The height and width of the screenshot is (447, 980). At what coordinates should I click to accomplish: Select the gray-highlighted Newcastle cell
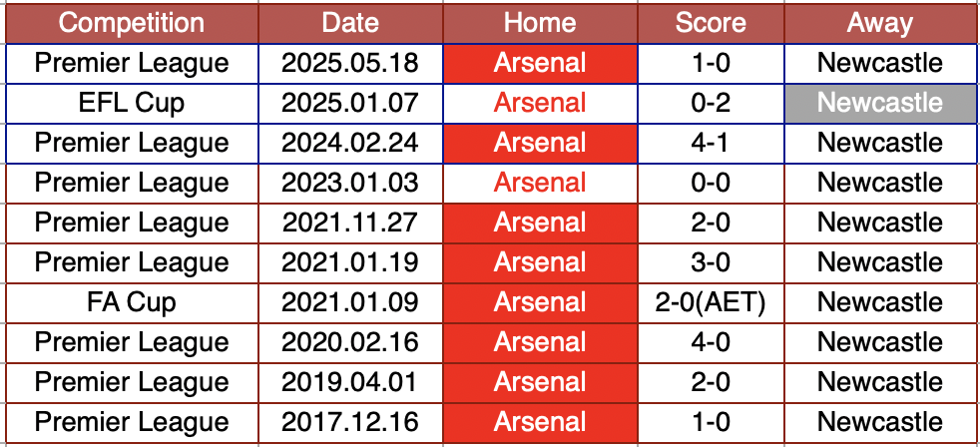coord(879,103)
